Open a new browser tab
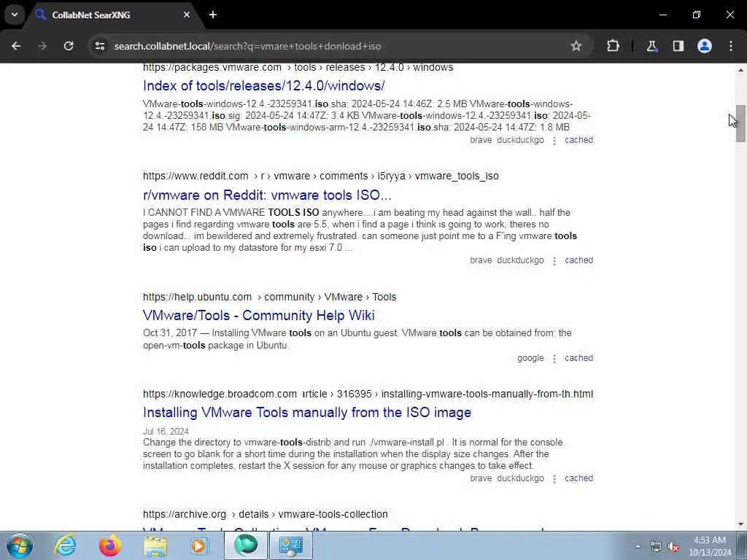The width and height of the screenshot is (747, 560). point(213,15)
